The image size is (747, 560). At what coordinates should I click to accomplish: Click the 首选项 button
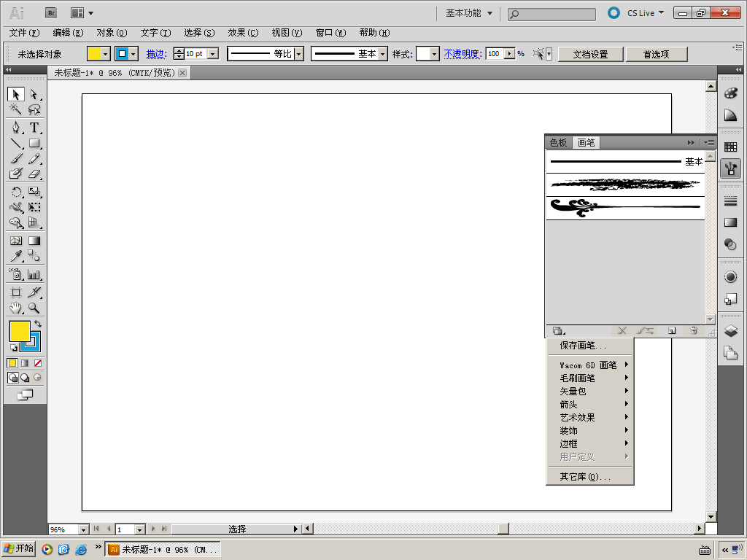point(656,54)
